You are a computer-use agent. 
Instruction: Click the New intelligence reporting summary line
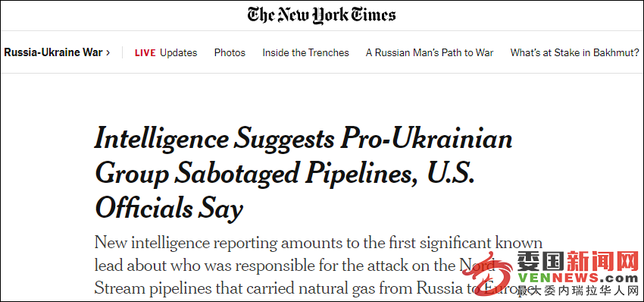click(319, 243)
